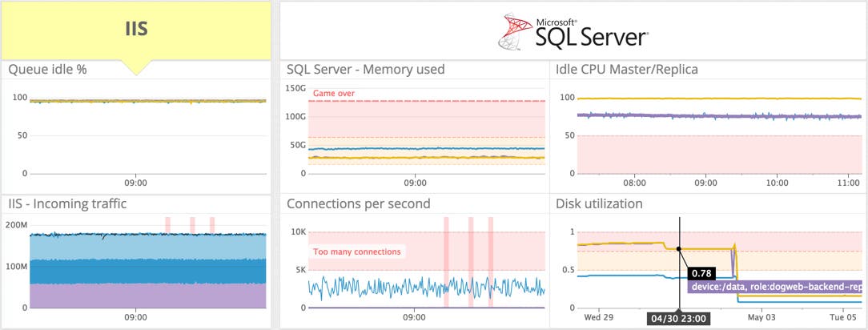Click the black data point on Disk utilization
This screenshot has height=330, width=868.
[x=679, y=249]
